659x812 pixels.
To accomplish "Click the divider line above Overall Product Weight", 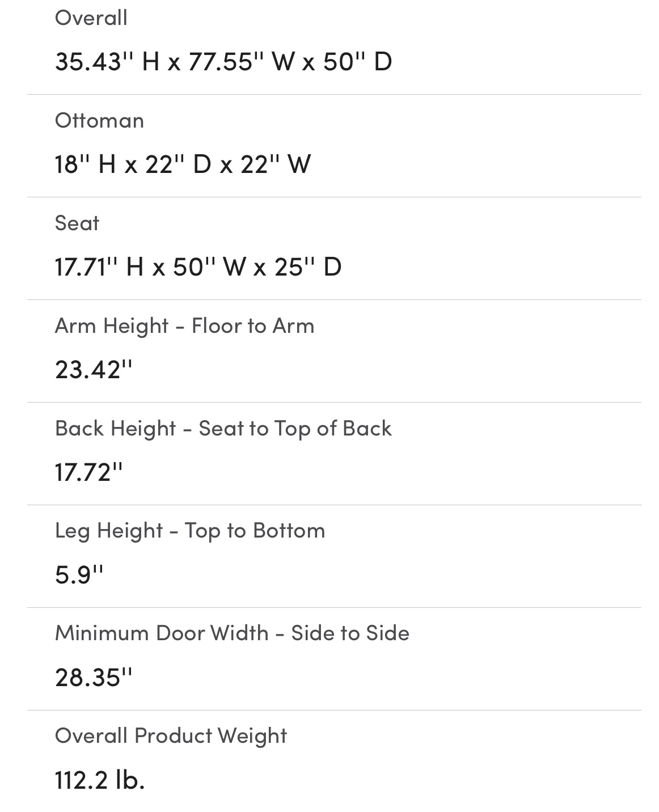I will coord(334,710).
